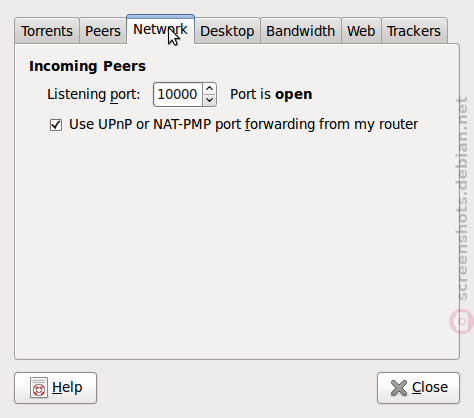Click the pink Debian swirl watermark logo
The height and width of the screenshot is (418, 474).
[461, 321]
